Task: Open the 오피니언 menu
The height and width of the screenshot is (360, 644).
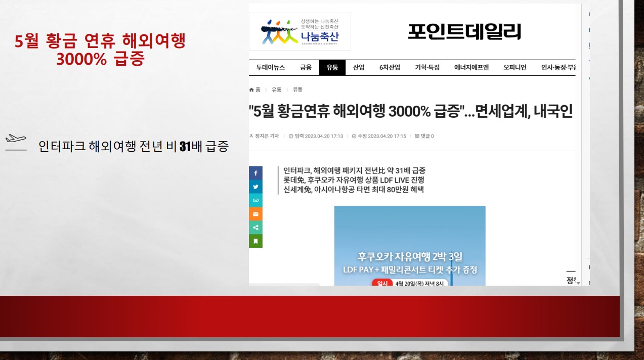Action: 515,67
